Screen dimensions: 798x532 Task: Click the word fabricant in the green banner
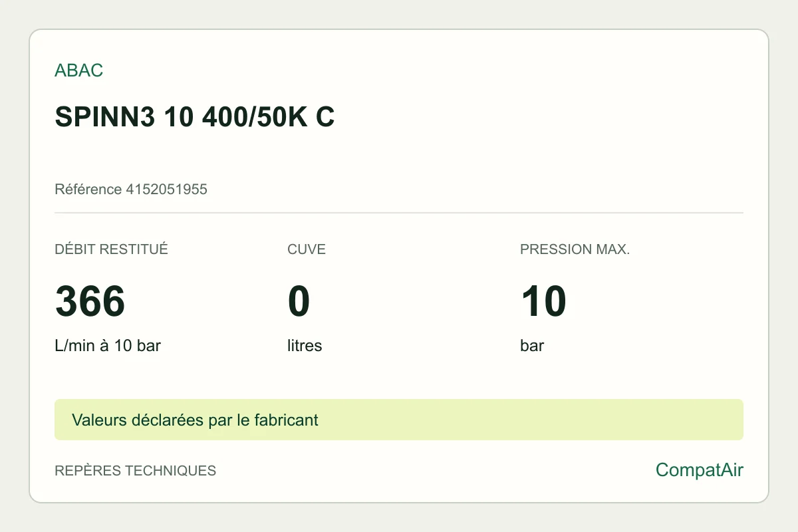click(286, 420)
